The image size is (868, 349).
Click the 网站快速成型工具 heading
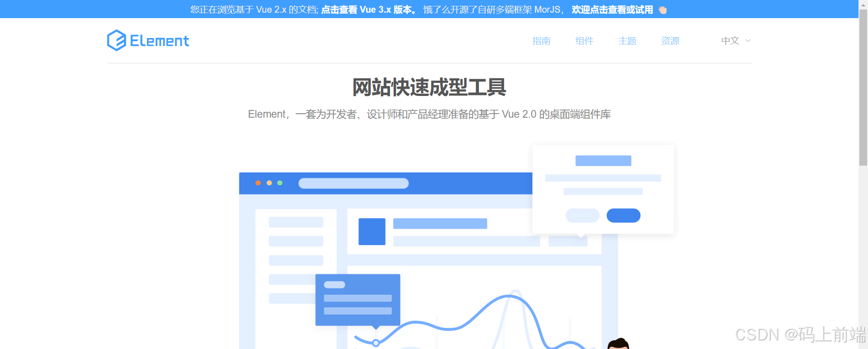pyautogui.click(x=429, y=87)
